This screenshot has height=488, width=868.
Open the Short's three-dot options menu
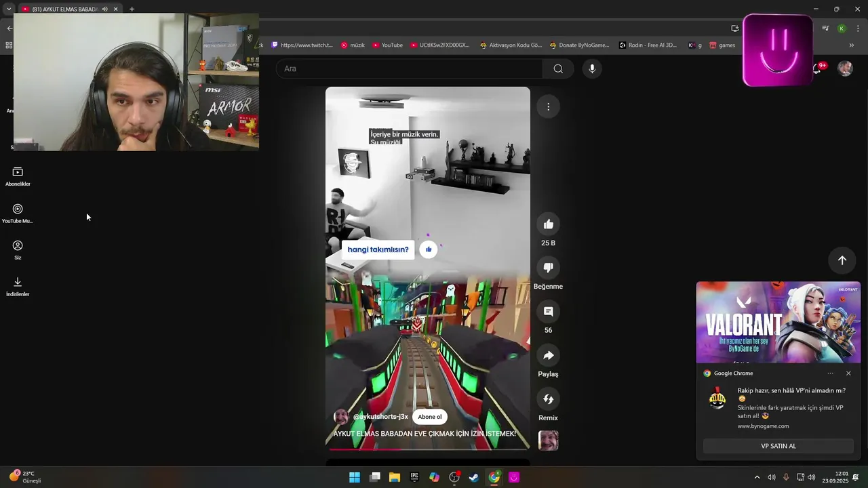[x=548, y=106]
